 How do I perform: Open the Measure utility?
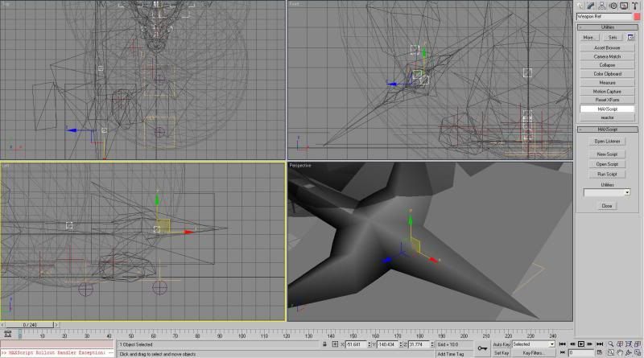(607, 83)
